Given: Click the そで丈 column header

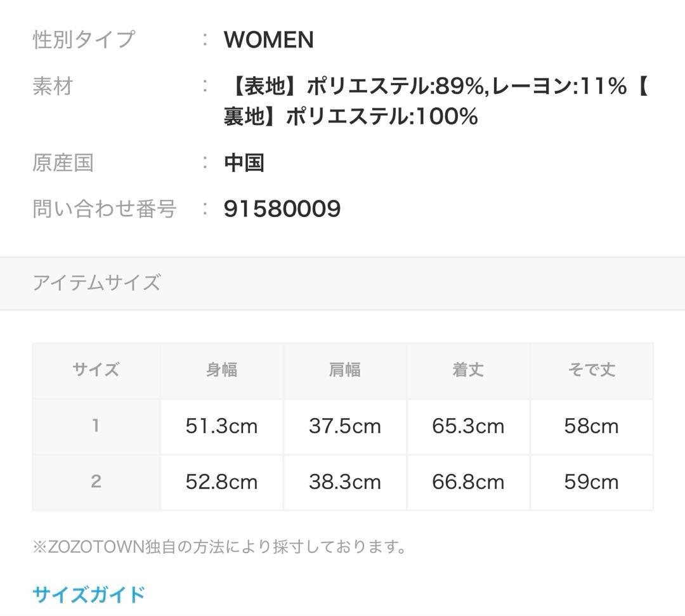Looking at the screenshot, I should click(591, 370).
